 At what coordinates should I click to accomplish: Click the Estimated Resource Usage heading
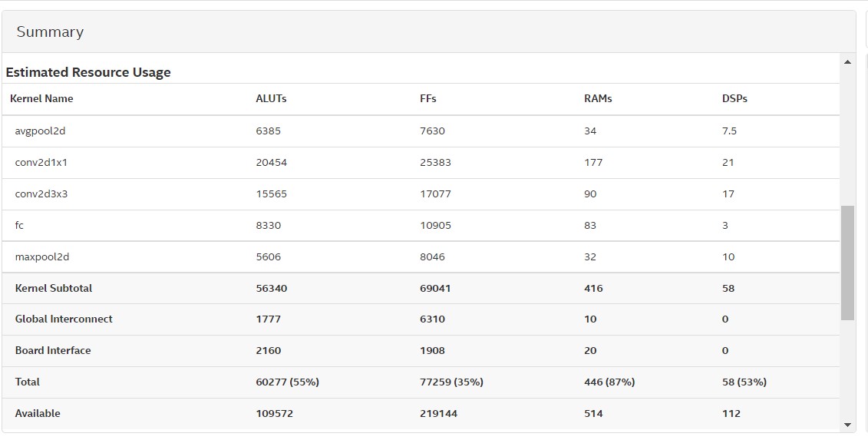coord(88,72)
